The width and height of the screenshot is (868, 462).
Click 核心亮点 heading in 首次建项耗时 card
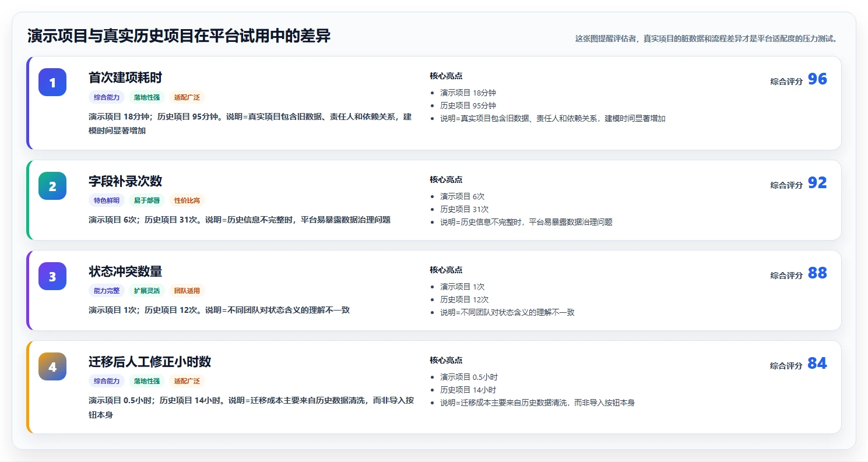pyautogui.click(x=446, y=76)
